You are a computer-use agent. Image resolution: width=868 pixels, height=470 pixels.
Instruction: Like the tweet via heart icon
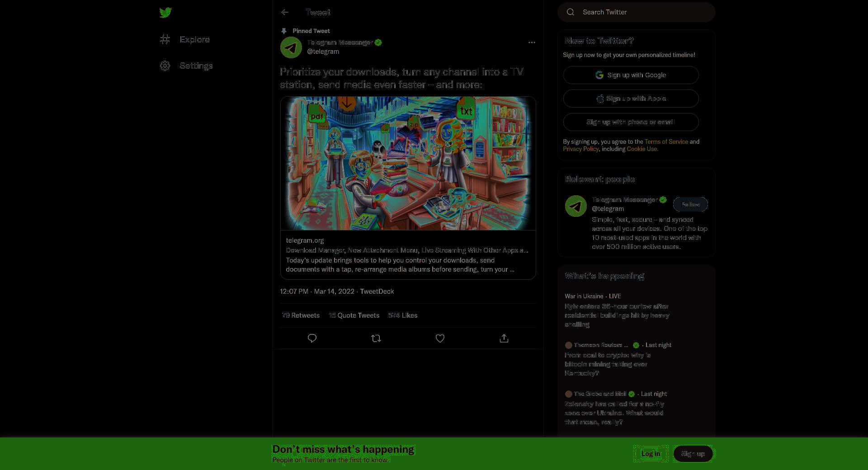(440, 338)
